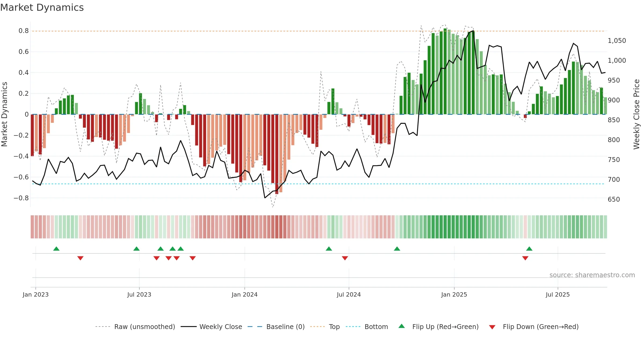This screenshot has width=644, height=362.
Task: Click the '750' right axis price label
Action: coord(614,160)
